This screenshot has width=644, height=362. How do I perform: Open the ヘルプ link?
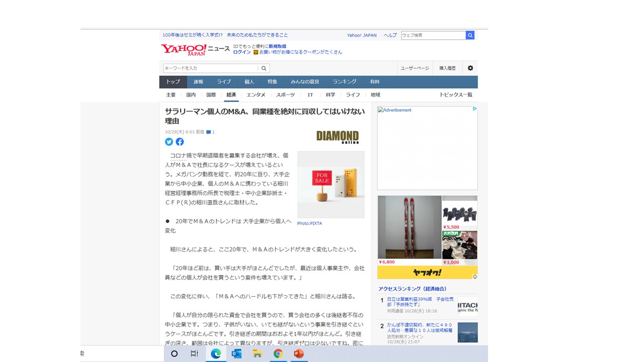coord(390,36)
